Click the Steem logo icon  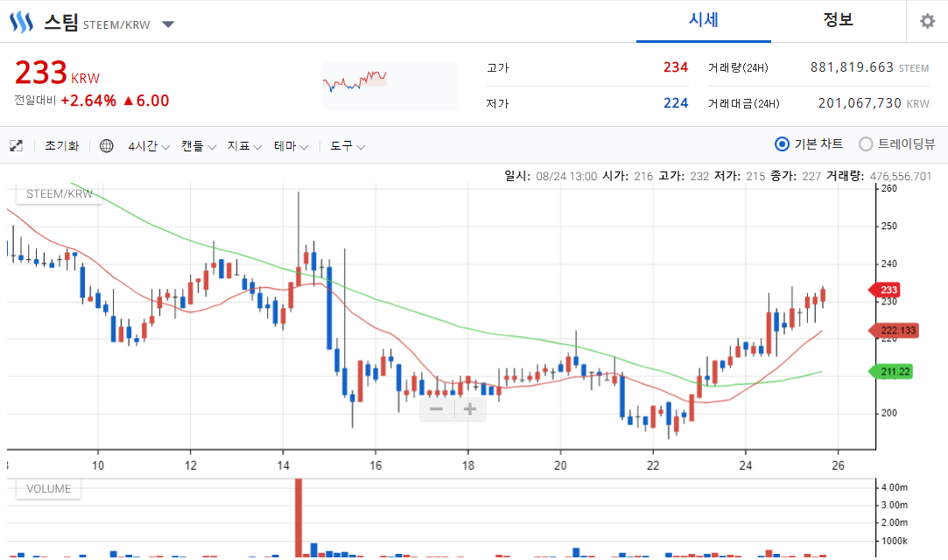tap(21, 23)
